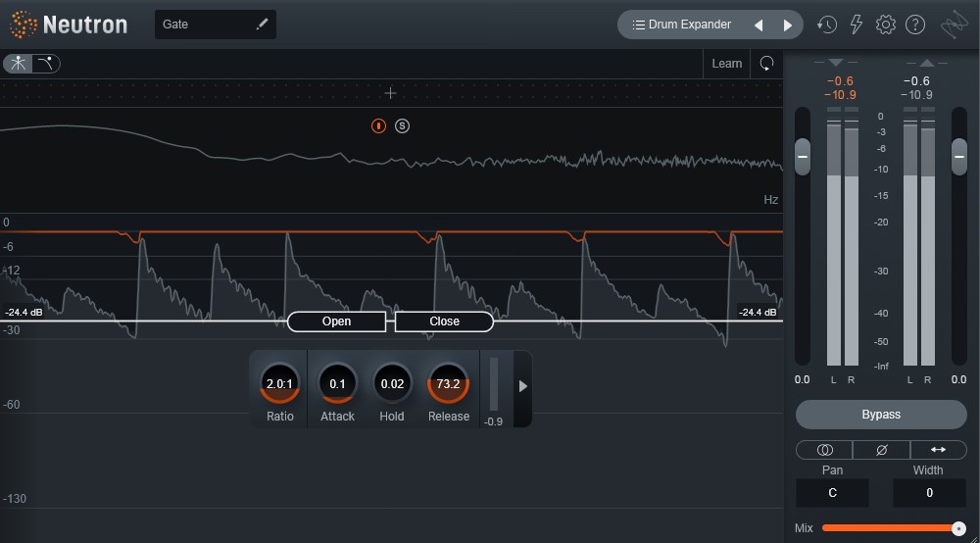Click the Ratio knob 2.0:1

click(279, 383)
